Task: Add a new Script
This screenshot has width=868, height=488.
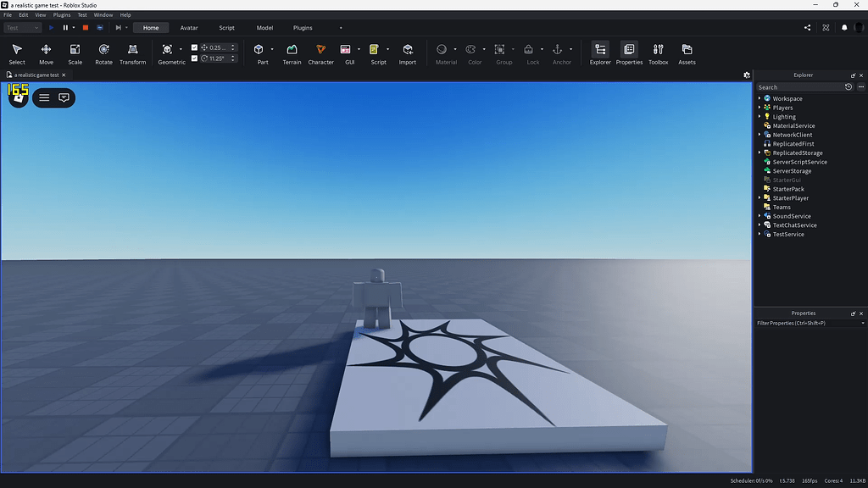Action: (x=374, y=49)
